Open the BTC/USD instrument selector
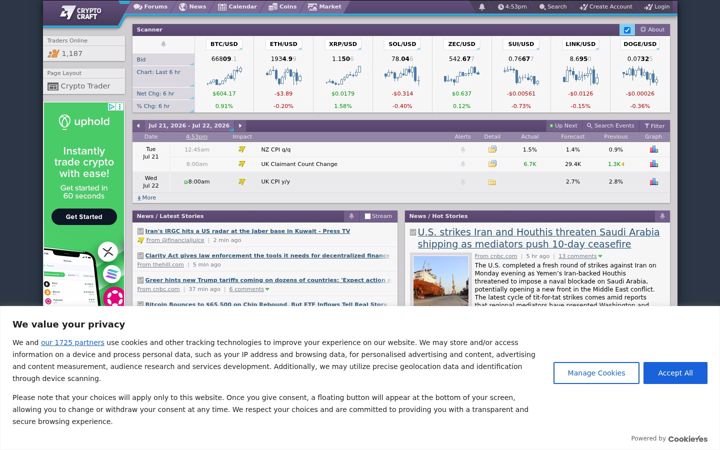The height and width of the screenshot is (450, 720). pos(224,44)
